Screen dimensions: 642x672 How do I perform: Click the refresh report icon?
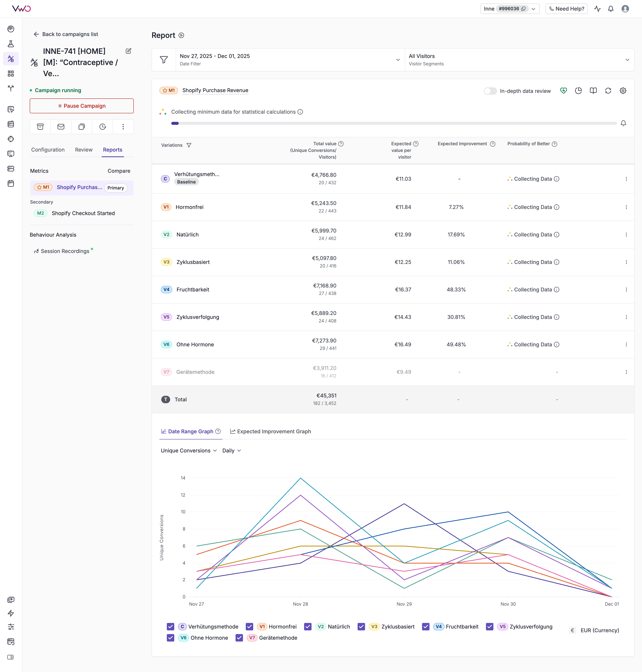coord(608,91)
